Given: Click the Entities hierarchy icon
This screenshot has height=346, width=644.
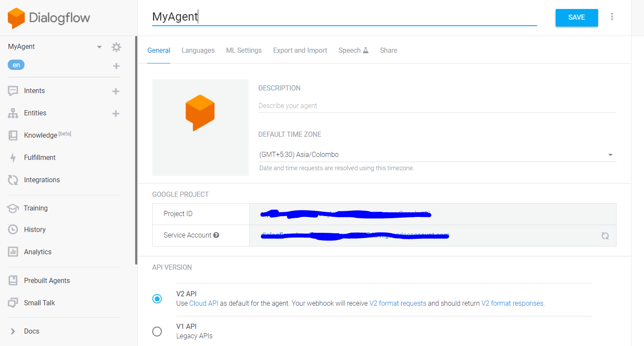Looking at the screenshot, I should [13, 113].
